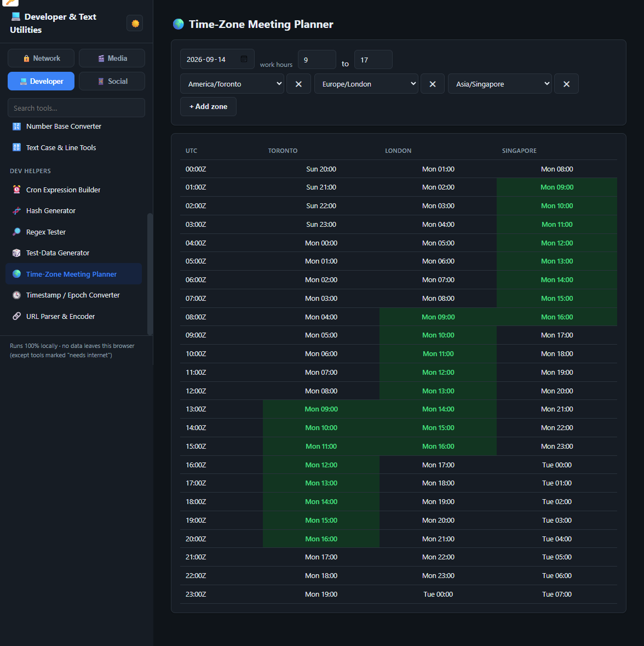
Task: Open the Media category tab
Action: (x=112, y=58)
